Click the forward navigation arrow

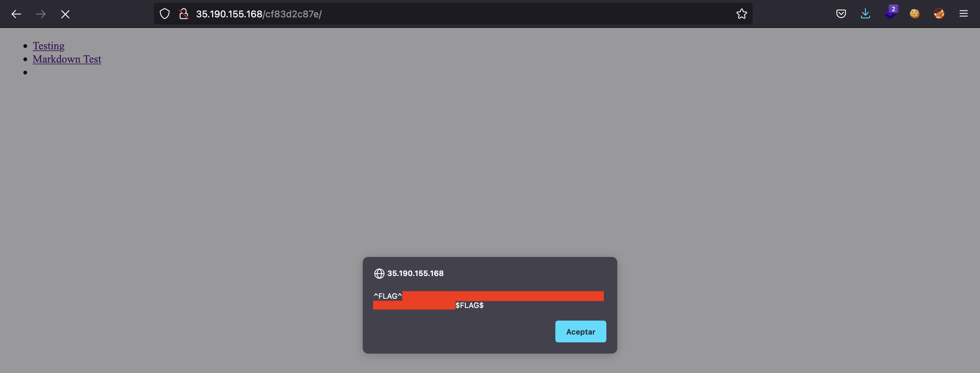pyautogui.click(x=40, y=14)
